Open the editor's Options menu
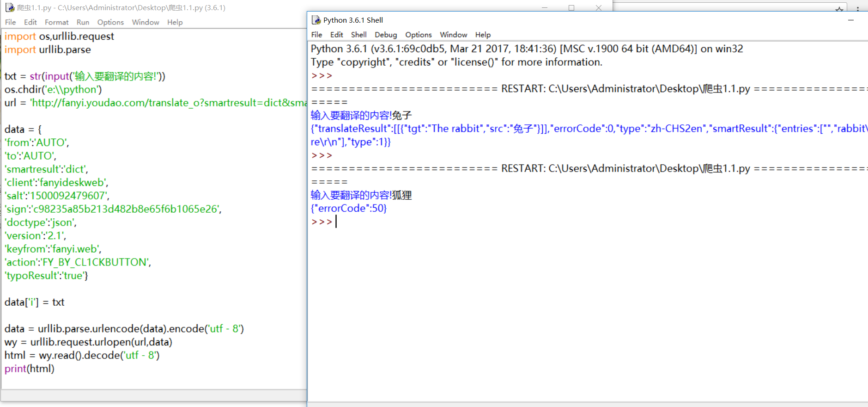Image resolution: width=868 pixels, height=407 pixels. (110, 22)
